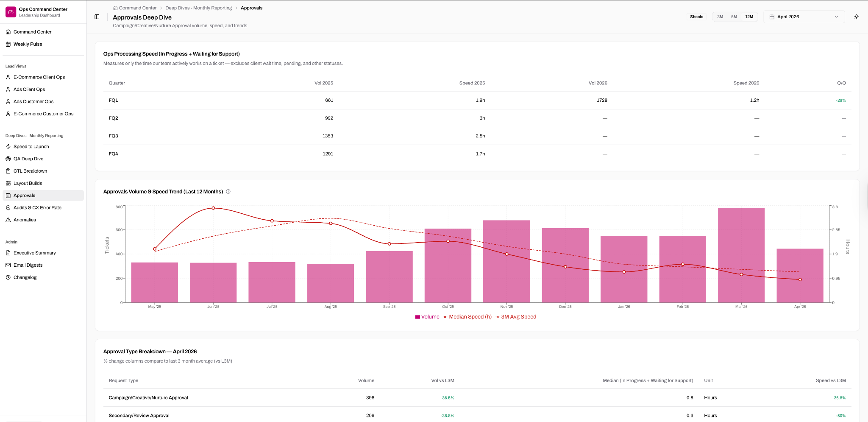Toggle light/dark theme sun icon

(x=856, y=17)
